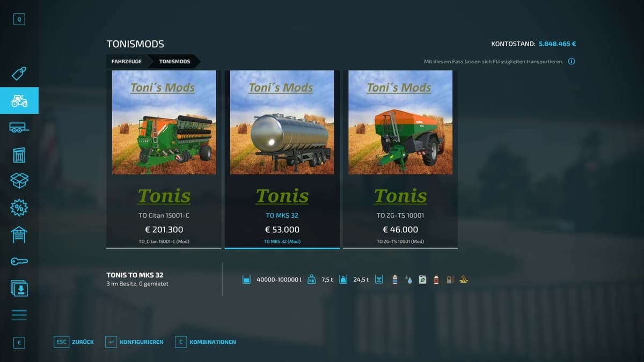
Task: Select the TO Citan 15001-C card
Action: click(164, 159)
